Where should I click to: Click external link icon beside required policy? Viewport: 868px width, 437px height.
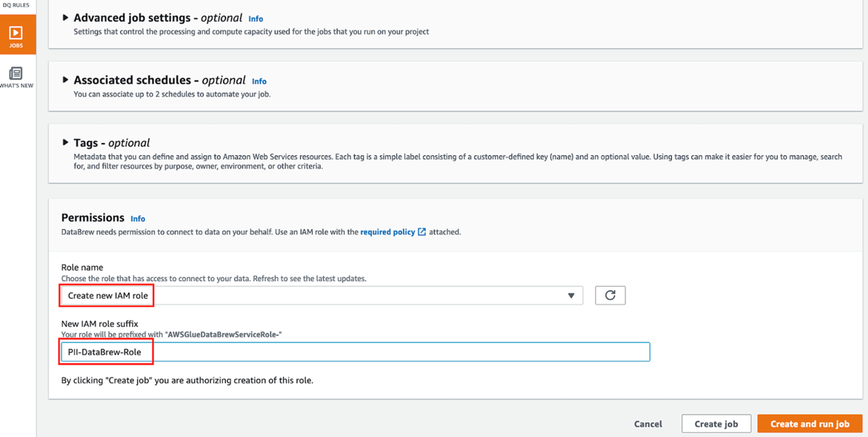point(422,232)
